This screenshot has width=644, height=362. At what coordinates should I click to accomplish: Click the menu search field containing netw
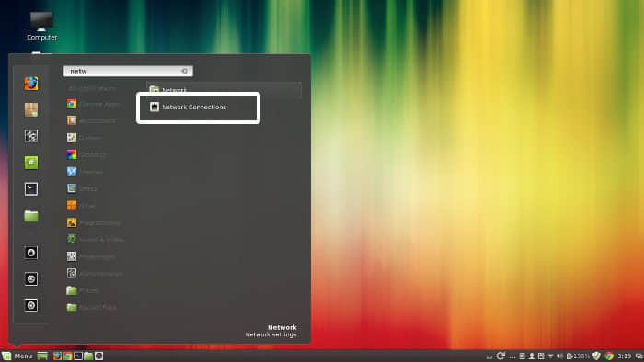128,71
